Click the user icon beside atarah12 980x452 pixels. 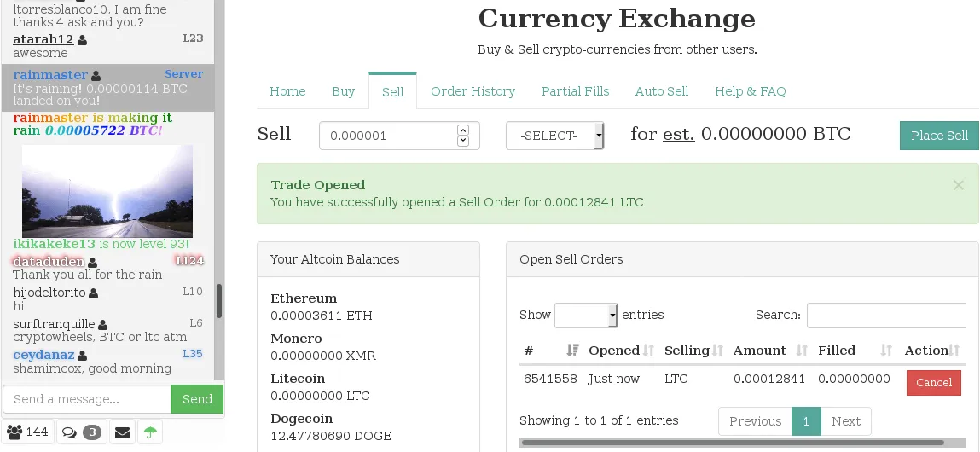coord(83,40)
